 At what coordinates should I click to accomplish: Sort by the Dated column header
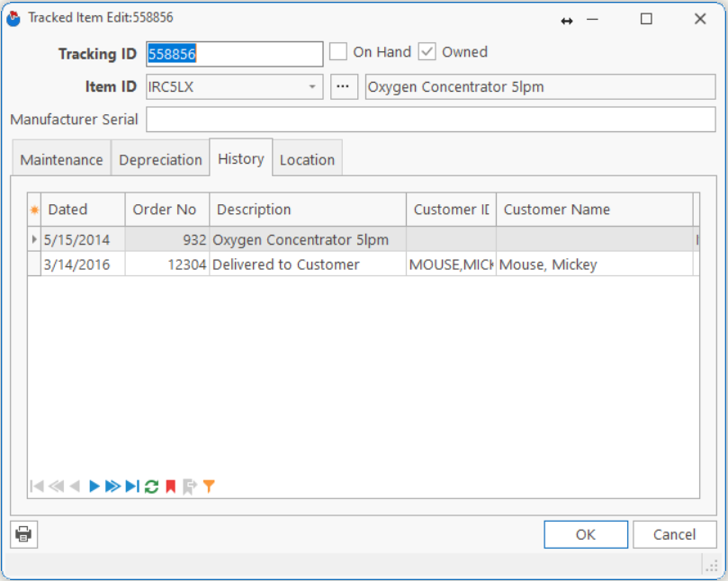pyautogui.click(x=83, y=210)
